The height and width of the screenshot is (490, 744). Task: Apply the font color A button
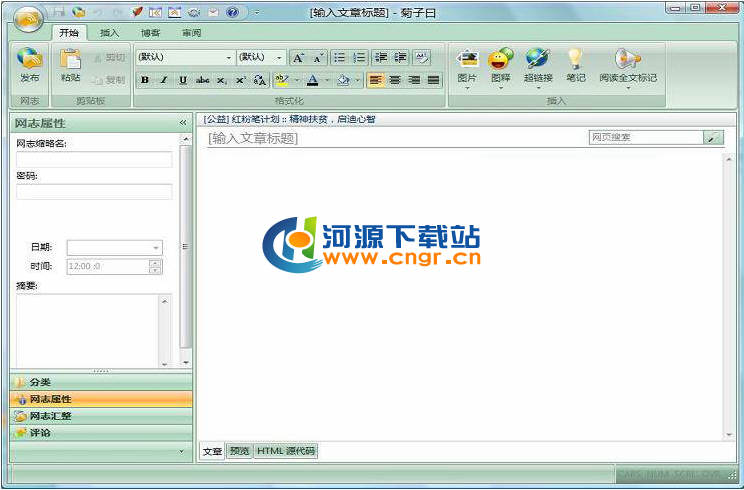coord(313,80)
